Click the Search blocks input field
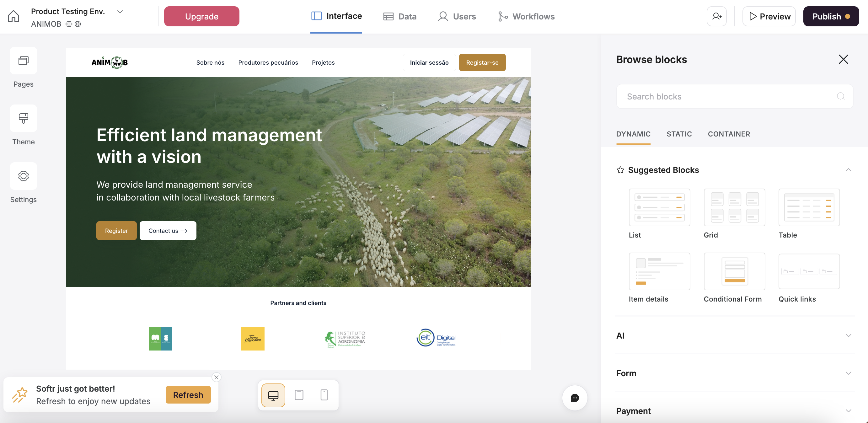 pos(708,96)
